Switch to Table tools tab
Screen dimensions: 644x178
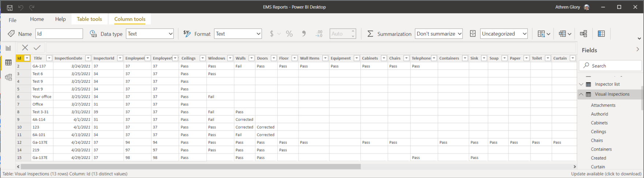tap(89, 19)
